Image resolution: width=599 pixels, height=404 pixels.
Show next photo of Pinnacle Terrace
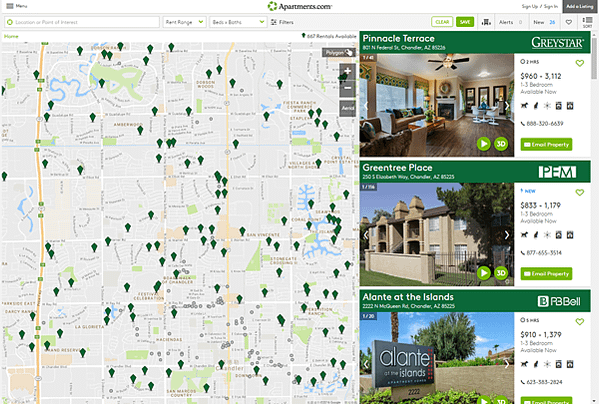coord(507,105)
